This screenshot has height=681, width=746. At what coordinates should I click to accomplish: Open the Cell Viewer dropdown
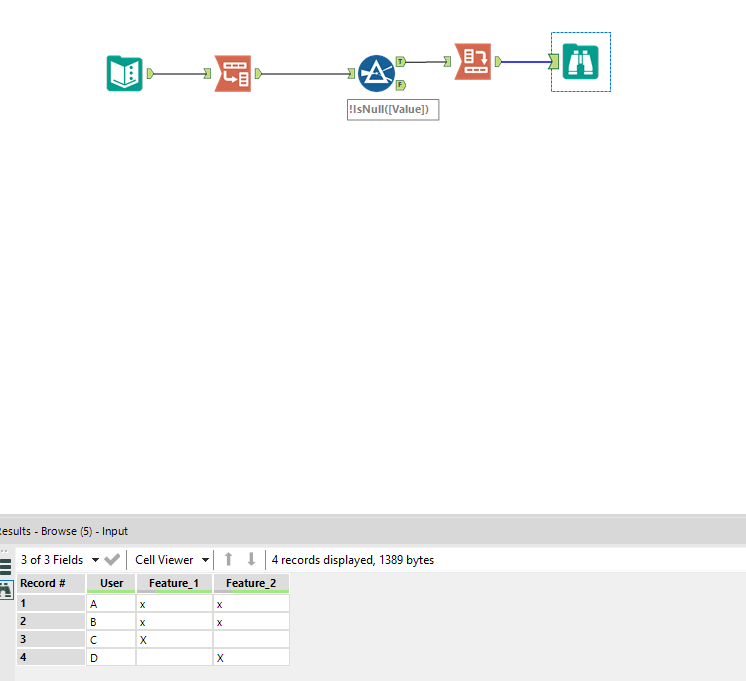(x=172, y=560)
